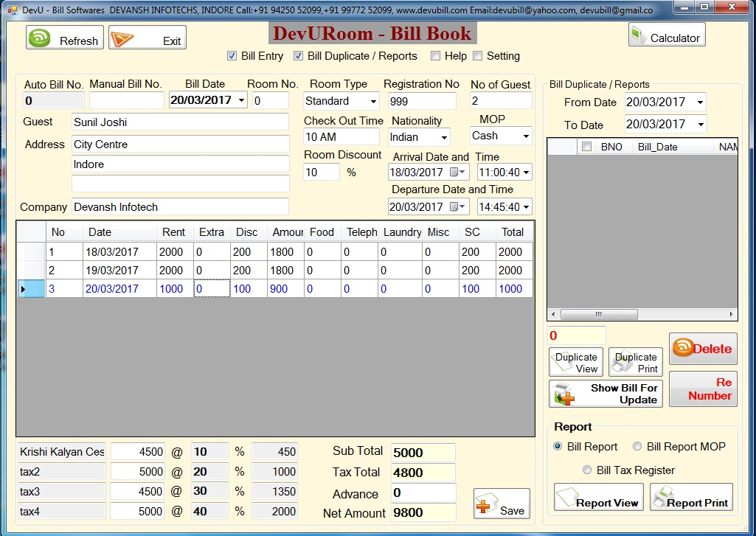This screenshot has width=756, height=536.
Task: Click the Manual Bill No. input field
Action: (126, 100)
